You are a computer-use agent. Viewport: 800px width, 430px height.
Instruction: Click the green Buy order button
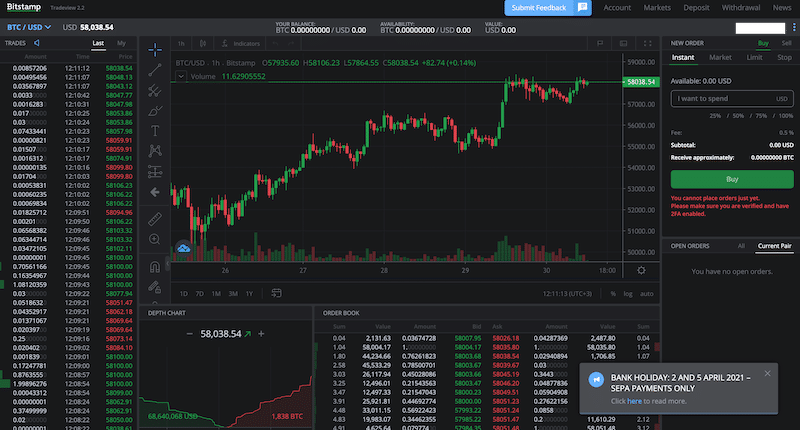732,179
